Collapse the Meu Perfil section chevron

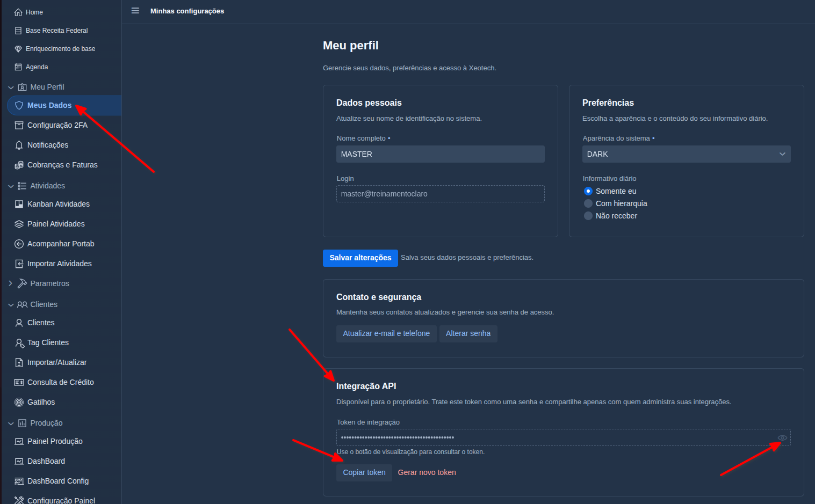coord(11,87)
